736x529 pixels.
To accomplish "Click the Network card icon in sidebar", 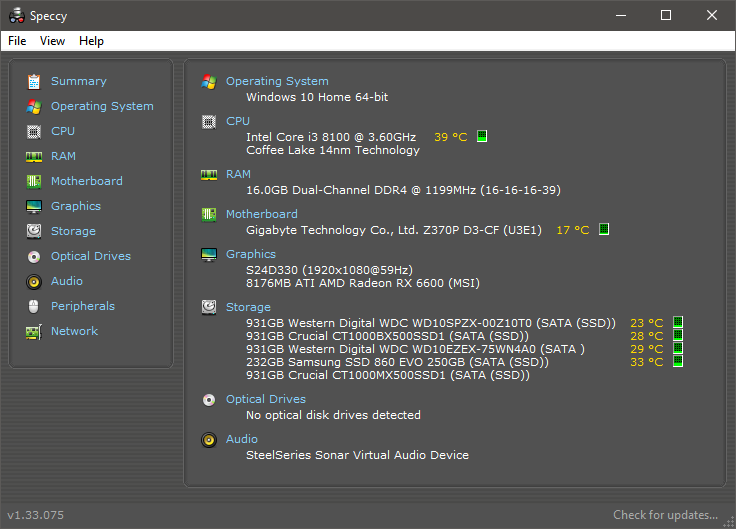I will (34, 332).
